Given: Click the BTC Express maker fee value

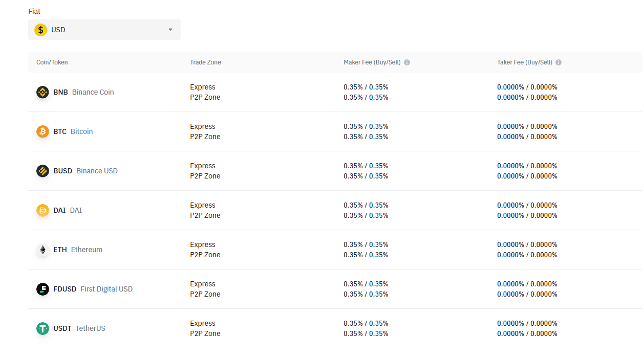Looking at the screenshot, I should click(x=366, y=126).
